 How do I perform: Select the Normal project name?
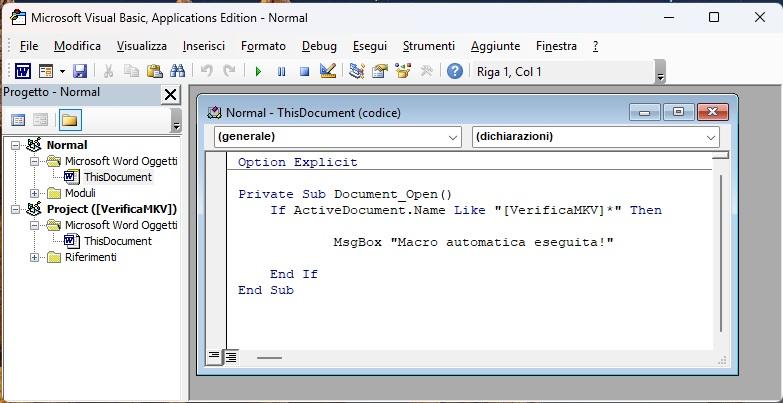click(x=67, y=145)
